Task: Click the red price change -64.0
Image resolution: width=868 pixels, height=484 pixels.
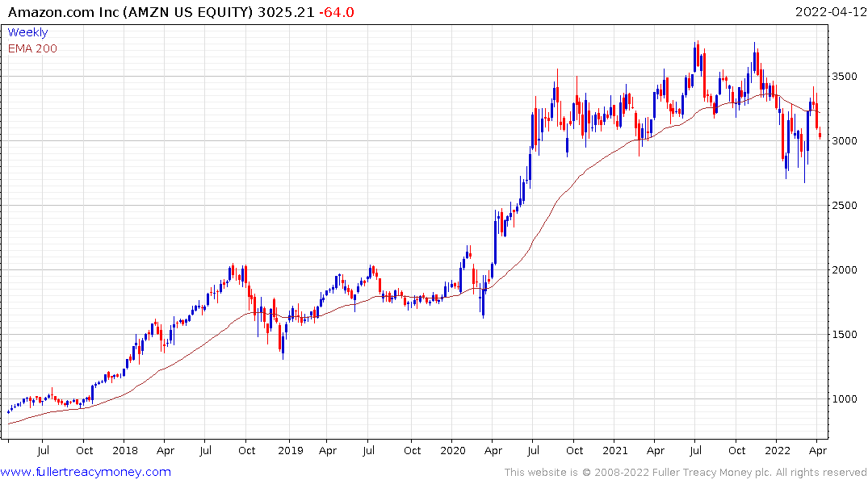Action: [x=337, y=12]
